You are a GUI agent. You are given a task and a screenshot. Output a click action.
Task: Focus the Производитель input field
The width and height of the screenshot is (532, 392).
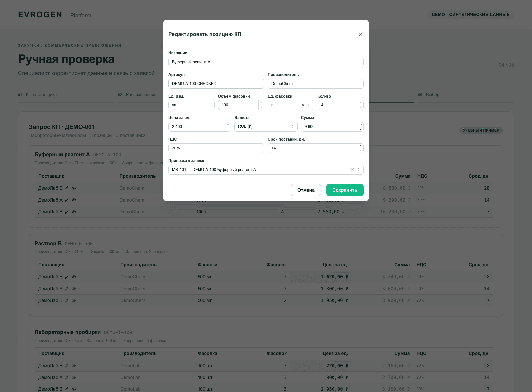(x=316, y=84)
